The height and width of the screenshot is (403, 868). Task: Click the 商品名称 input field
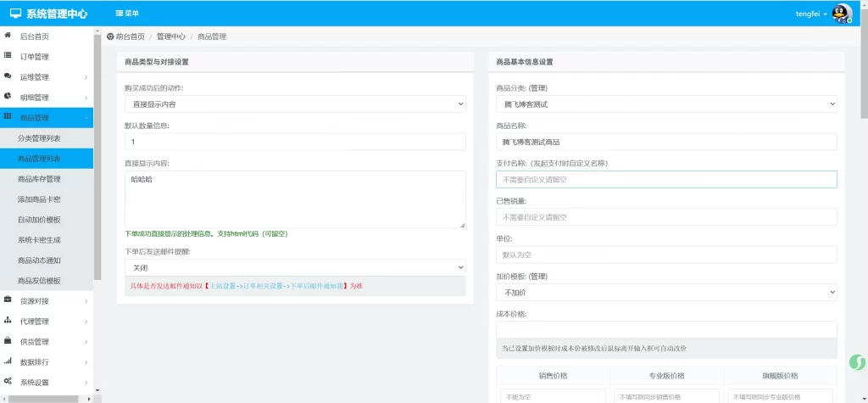[x=666, y=142]
